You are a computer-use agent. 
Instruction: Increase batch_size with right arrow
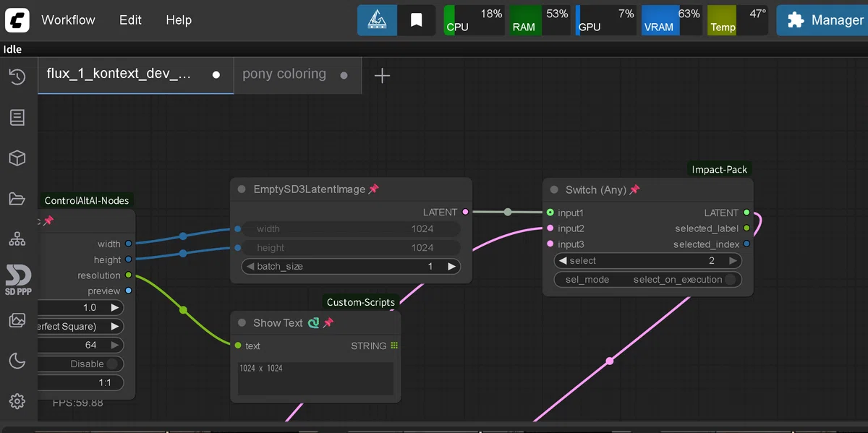pyautogui.click(x=451, y=266)
